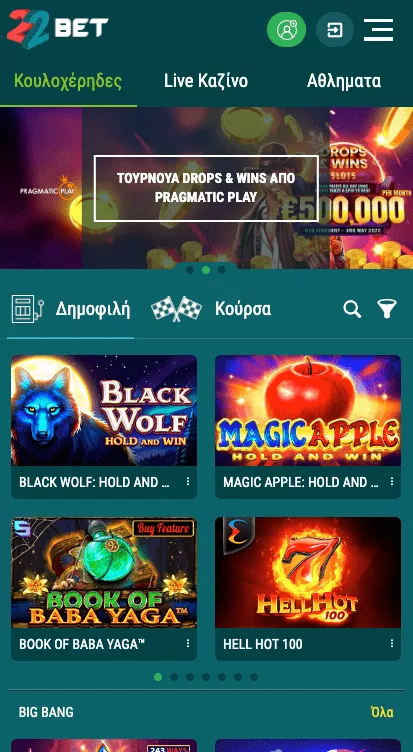
Task: Select the slot machine Δημοφιλή icon
Action: [27, 309]
